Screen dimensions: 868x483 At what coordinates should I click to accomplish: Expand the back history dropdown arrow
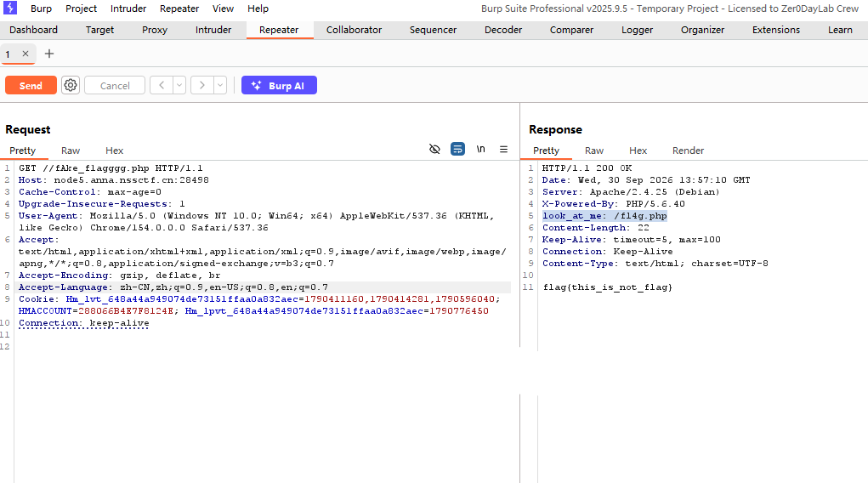[x=179, y=85]
